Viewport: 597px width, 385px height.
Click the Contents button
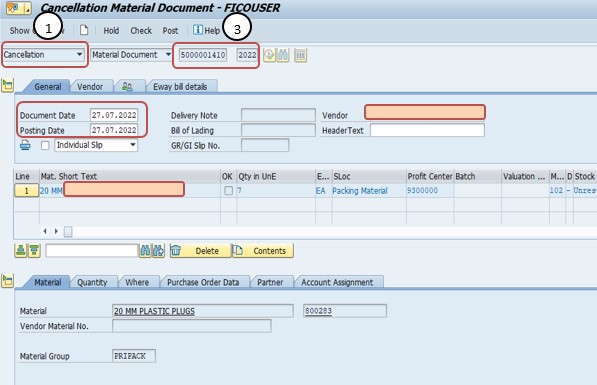pyautogui.click(x=263, y=251)
